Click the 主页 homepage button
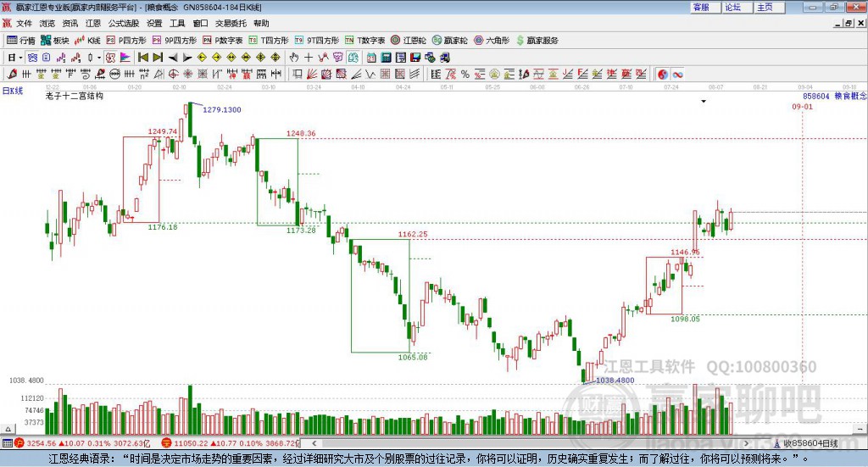The image size is (868, 467). click(x=770, y=7)
